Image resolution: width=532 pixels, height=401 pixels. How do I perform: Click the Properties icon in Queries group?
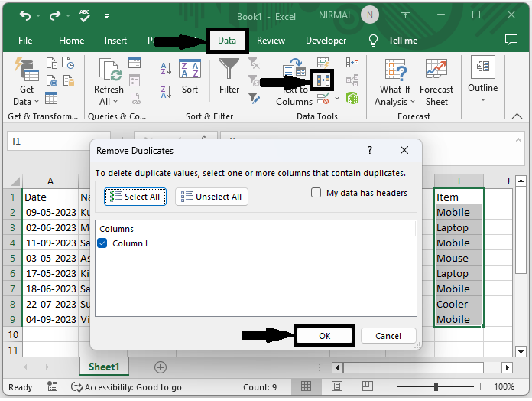[x=135, y=81]
